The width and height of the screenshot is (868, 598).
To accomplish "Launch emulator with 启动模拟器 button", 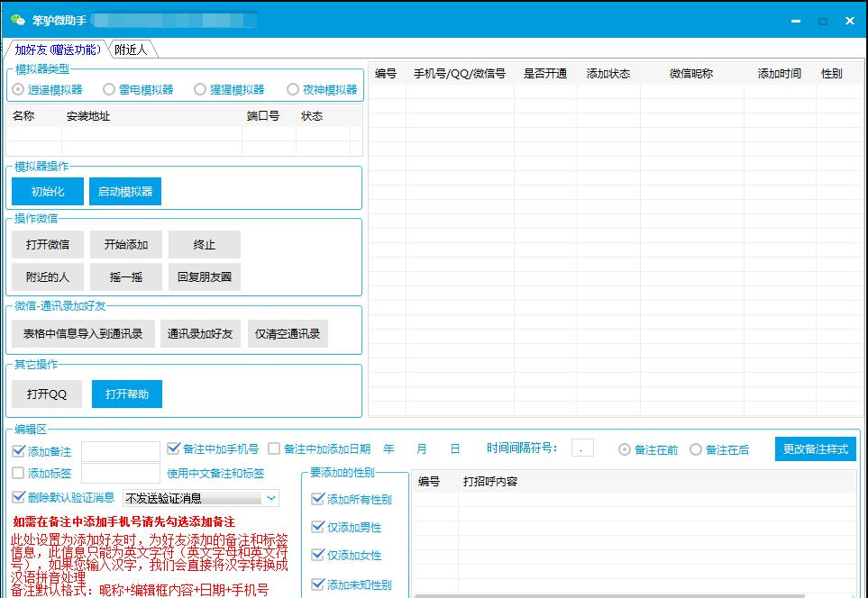I will (125, 192).
